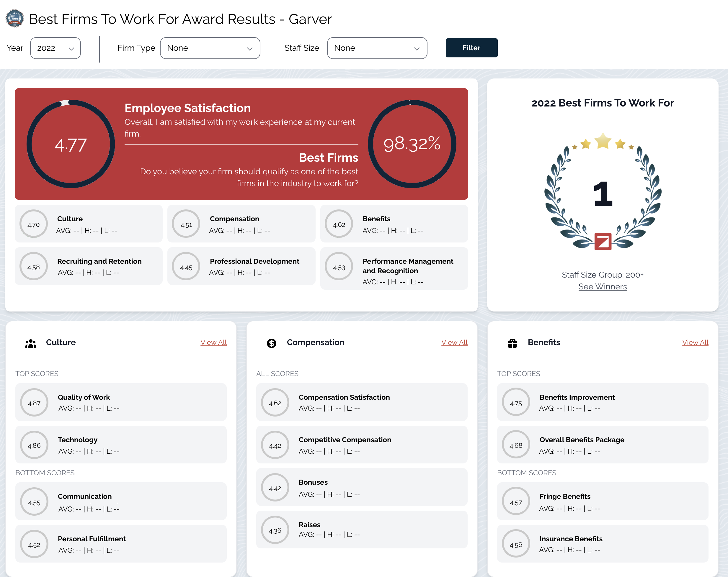
Task: Open the Year 2022 dropdown
Action: click(56, 48)
